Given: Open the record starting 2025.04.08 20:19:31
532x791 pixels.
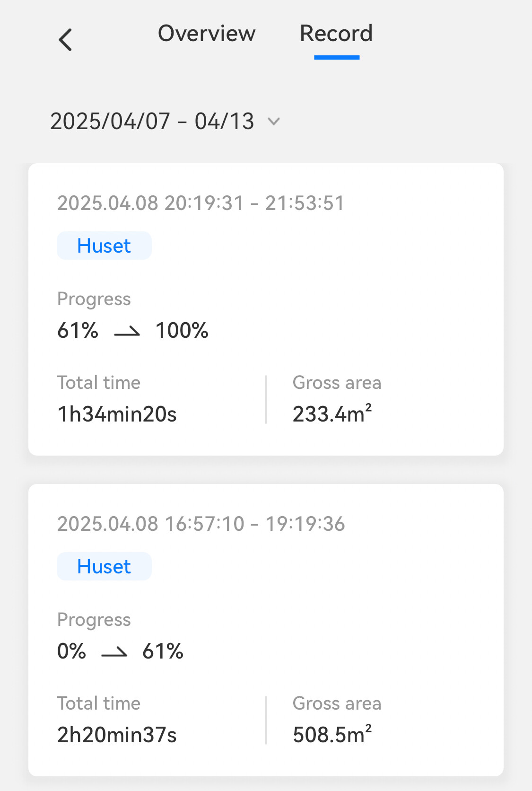Looking at the screenshot, I should coord(201,203).
